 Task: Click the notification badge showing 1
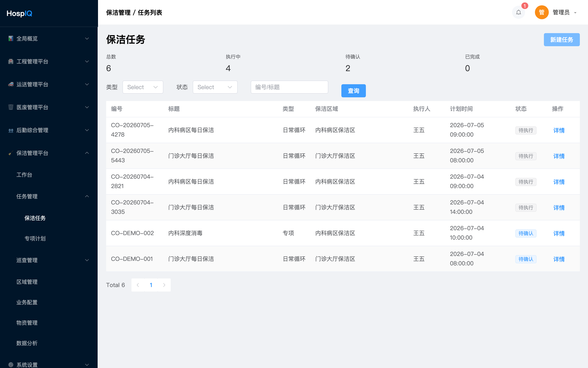point(525,6)
